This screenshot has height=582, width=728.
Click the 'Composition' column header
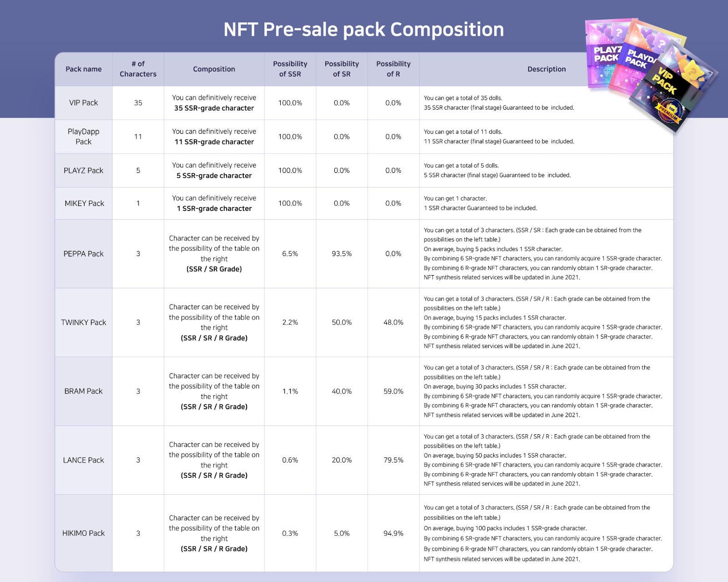[214, 69]
